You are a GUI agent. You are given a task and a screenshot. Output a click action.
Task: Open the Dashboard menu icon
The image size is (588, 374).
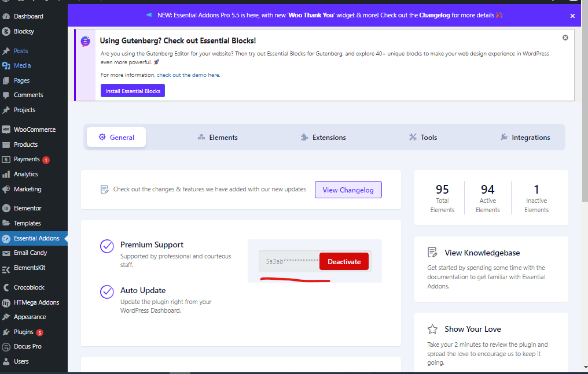pos(6,16)
